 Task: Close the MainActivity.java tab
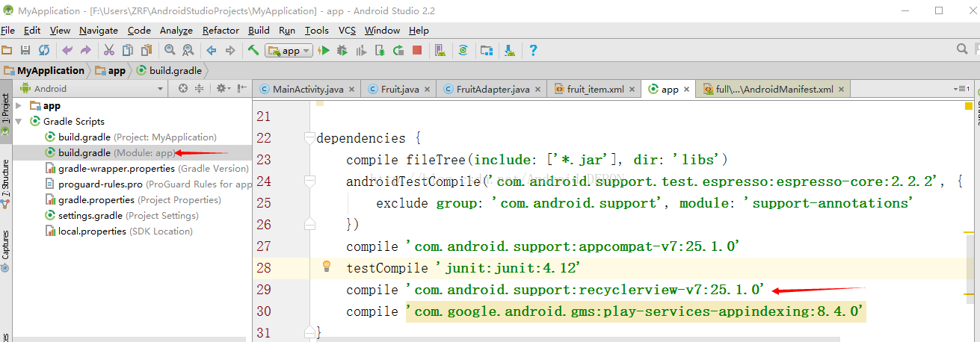[353, 89]
